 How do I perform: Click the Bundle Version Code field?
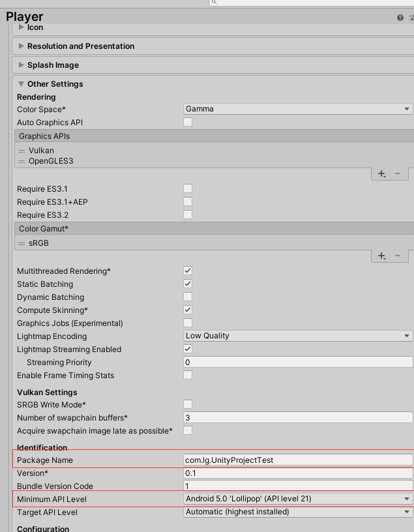tap(298, 486)
